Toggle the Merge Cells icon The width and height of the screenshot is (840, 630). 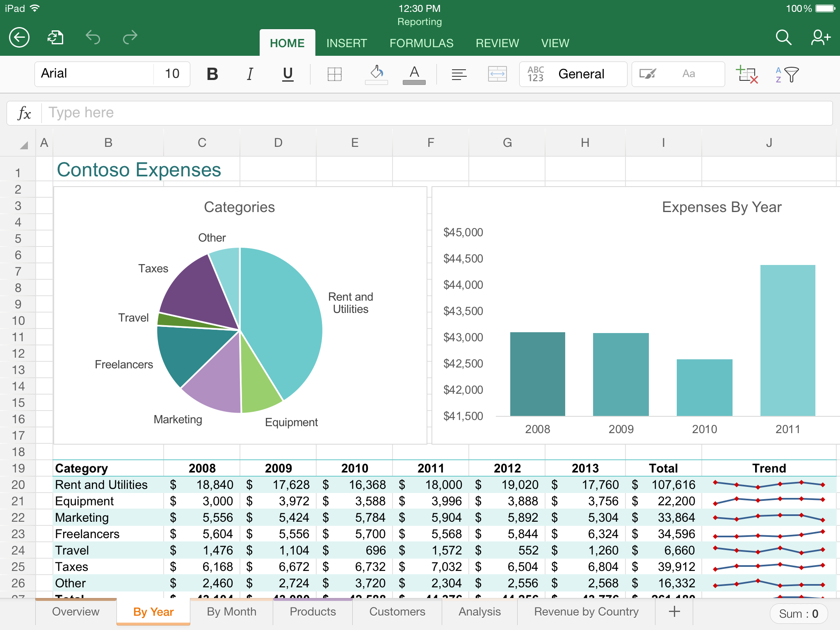click(x=497, y=74)
